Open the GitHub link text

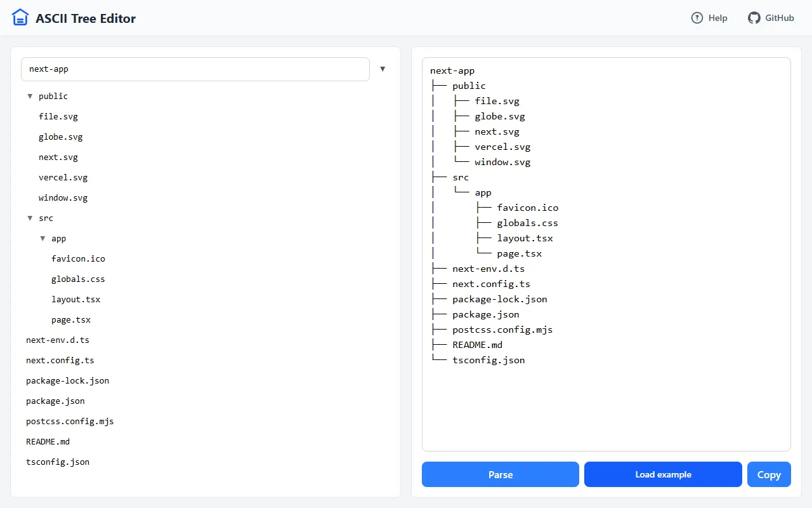pyautogui.click(x=780, y=18)
